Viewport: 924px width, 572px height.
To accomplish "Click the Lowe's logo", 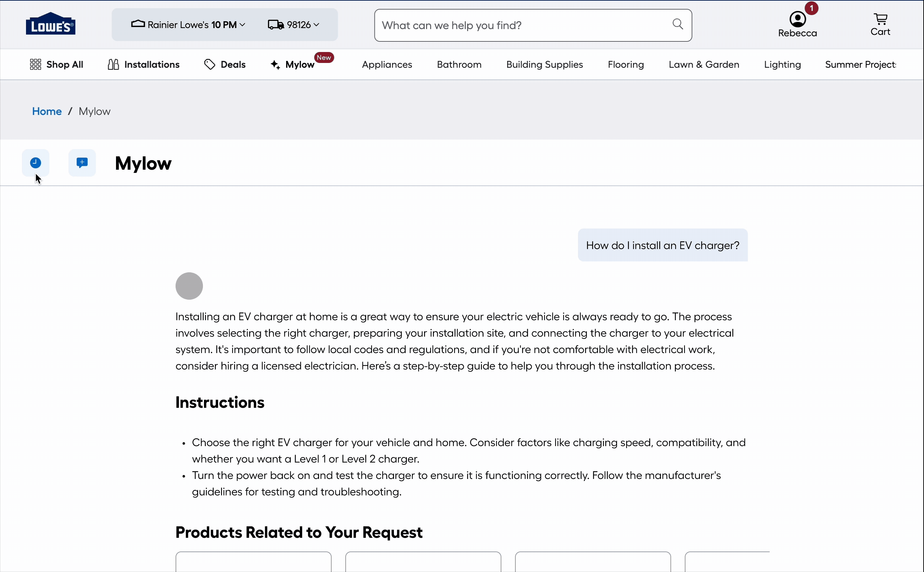I will pyautogui.click(x=50, y=24).
